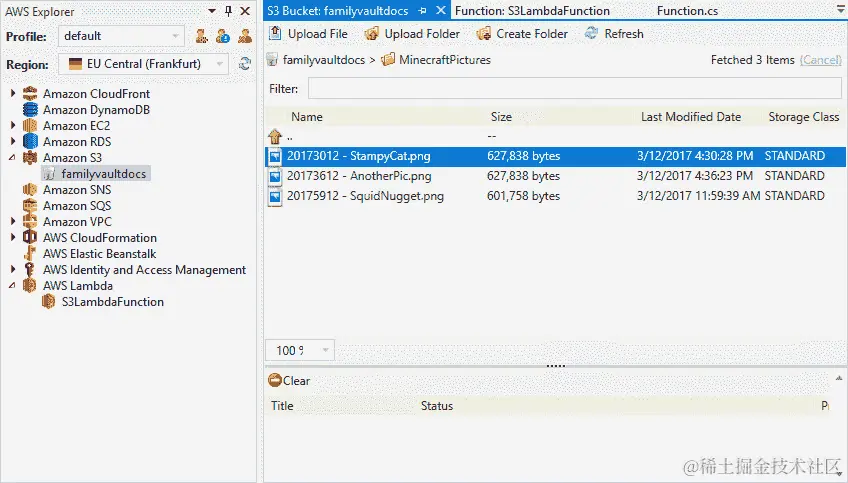Expand the Amazon CloudFront node
Screen dimensions: 848x483
click(12, 94)
